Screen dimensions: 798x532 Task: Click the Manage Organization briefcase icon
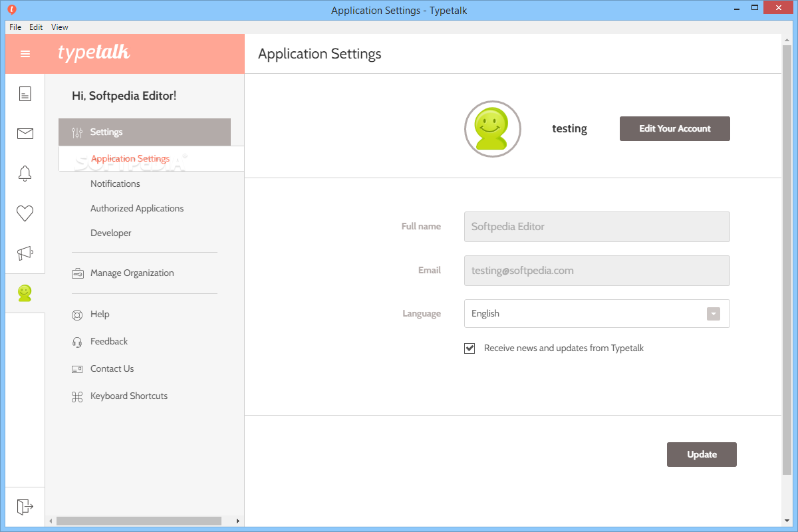coord(77,273)
